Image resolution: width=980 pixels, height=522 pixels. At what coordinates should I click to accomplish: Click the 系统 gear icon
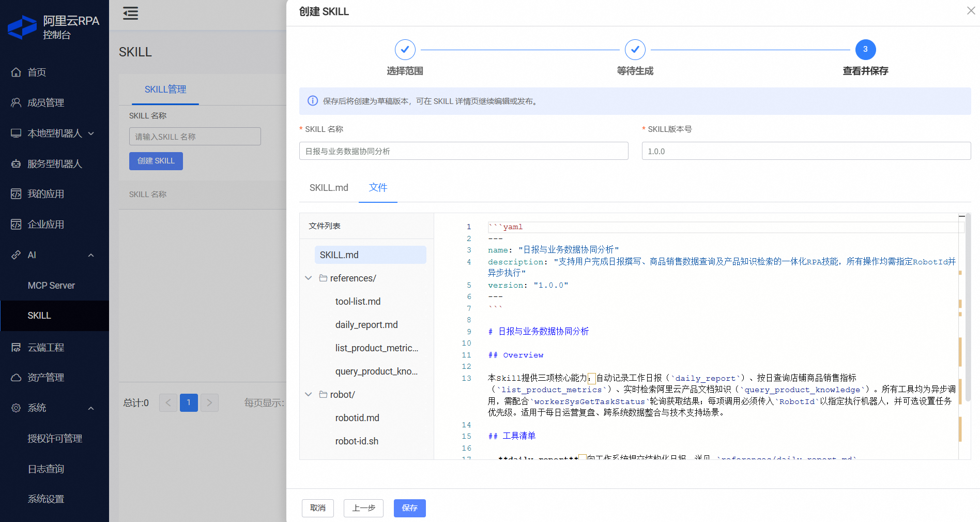(16, 408)
